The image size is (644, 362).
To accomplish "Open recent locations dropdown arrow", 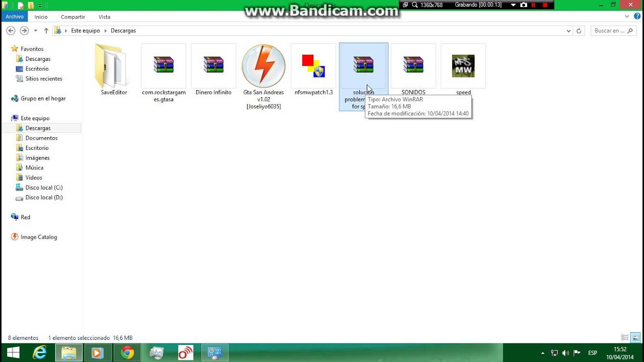I will (x=36, y=31).
